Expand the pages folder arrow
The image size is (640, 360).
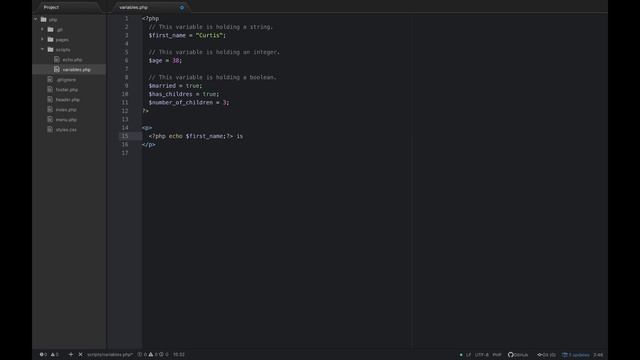pyautogui.click(x=42, y=40)
